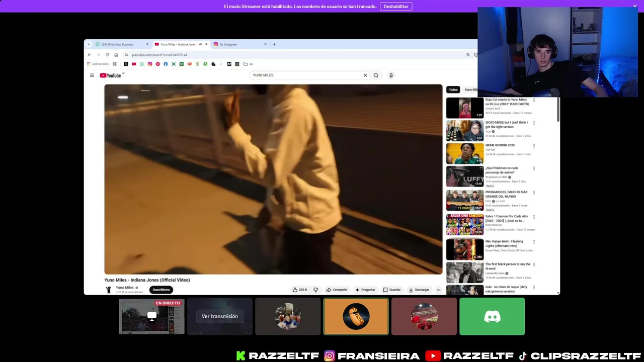Image resolution: width=644 pixels, height=362 pixels.
Task: Disable Streamer mode with the Deshabilitar button
Action: coord(396,7)
